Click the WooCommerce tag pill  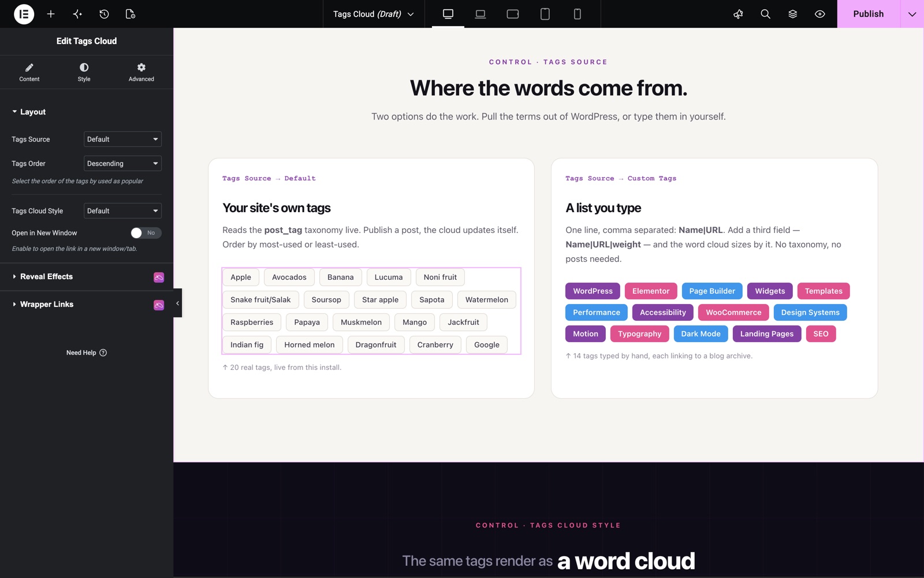[x=733, y=313]
